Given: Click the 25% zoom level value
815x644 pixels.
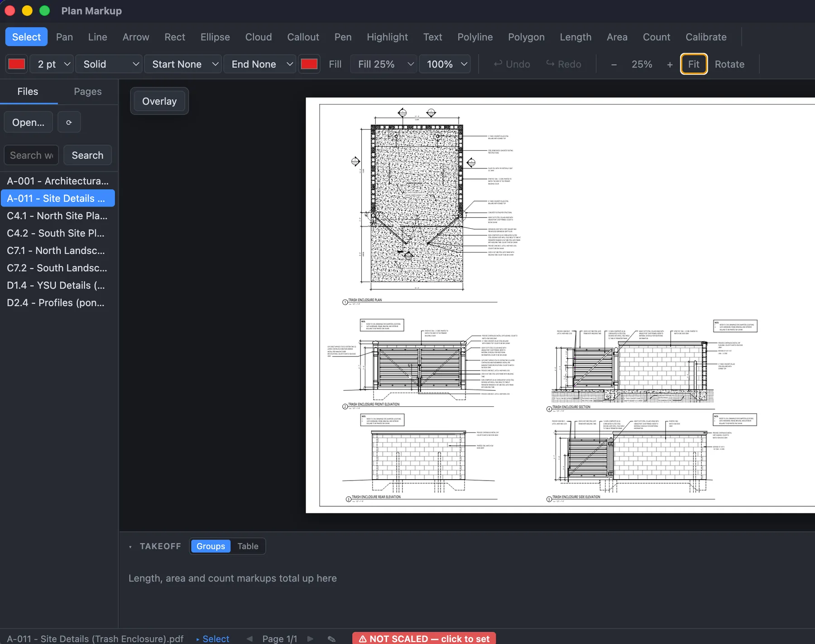Looking at the screenshot, I should coord(642,64).
